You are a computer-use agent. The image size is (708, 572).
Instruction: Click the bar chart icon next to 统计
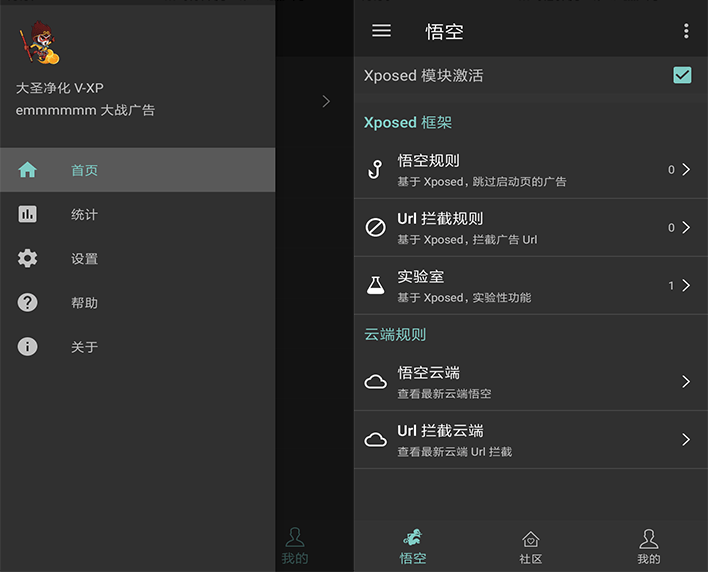click(28, 214)
